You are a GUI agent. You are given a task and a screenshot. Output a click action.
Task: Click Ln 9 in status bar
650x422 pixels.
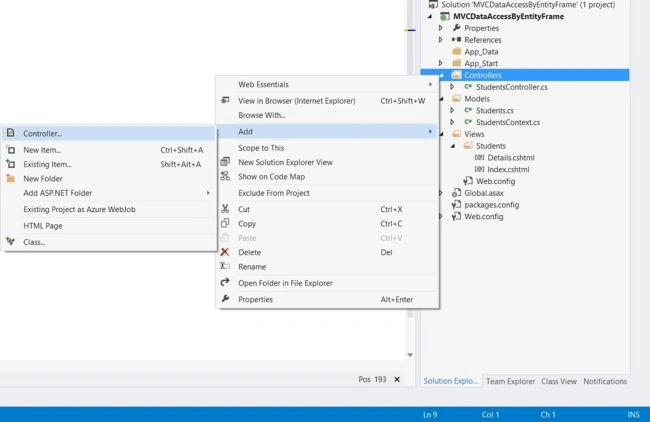pos(430,415)
